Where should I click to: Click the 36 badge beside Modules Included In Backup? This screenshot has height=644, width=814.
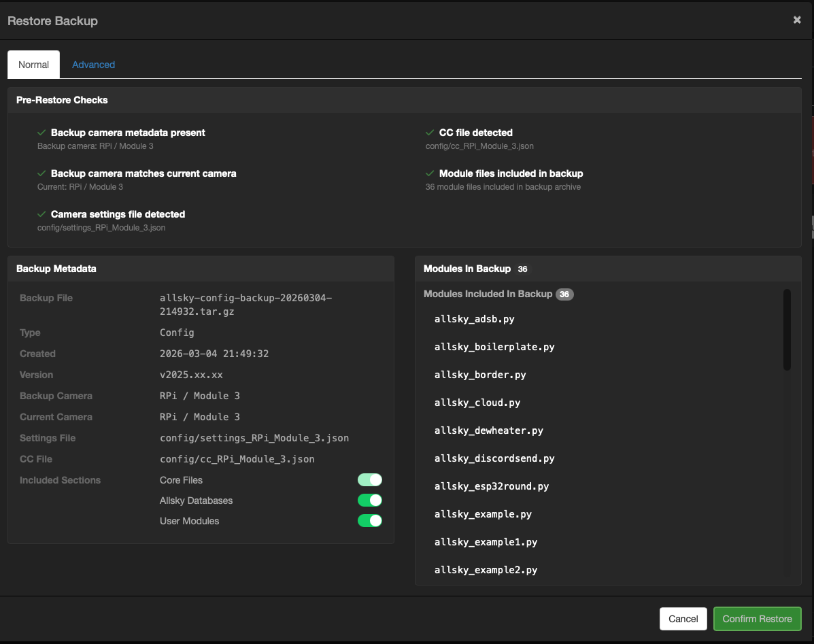click(564, 294)
